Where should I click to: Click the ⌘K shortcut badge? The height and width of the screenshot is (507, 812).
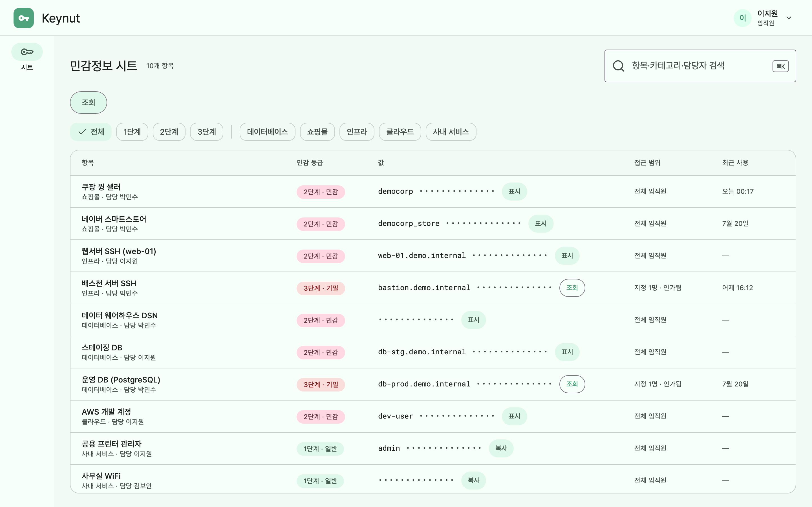(x=780, y=66)
